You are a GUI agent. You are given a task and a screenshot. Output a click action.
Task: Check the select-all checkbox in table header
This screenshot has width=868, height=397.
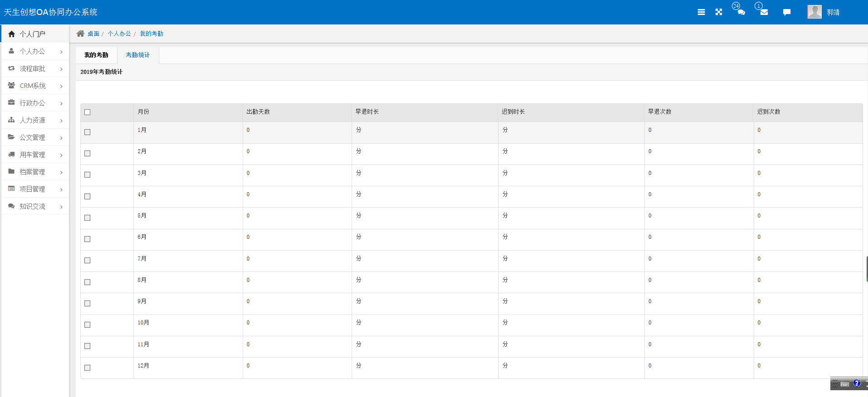(x=88, y=112)
